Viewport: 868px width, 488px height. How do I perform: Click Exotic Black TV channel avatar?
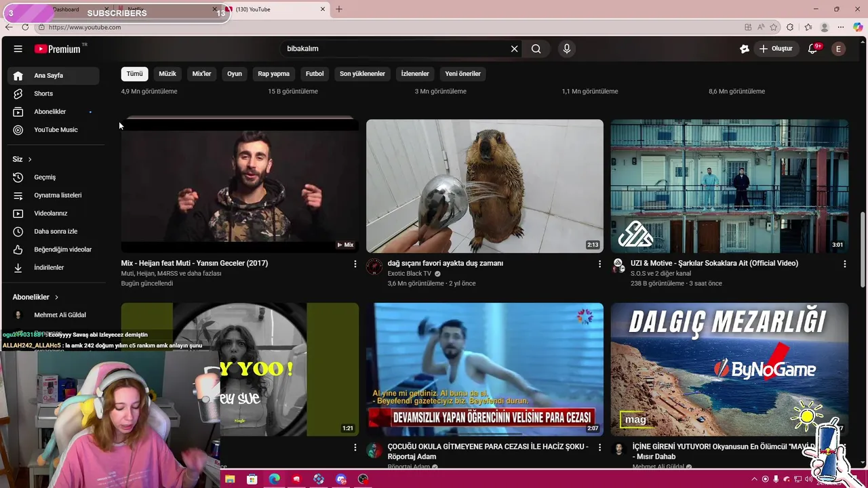pos(374,266)
